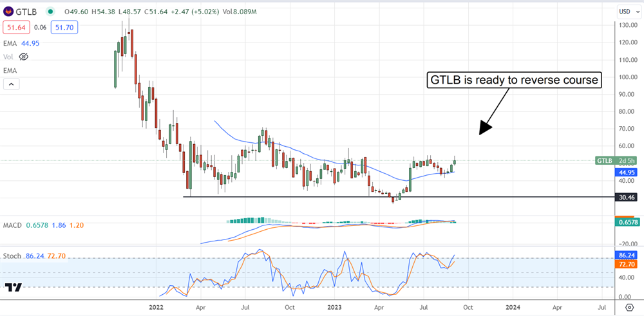Select the Stoch indicator legend
Viewport: 644px width, 318px height.
point(35,256)
